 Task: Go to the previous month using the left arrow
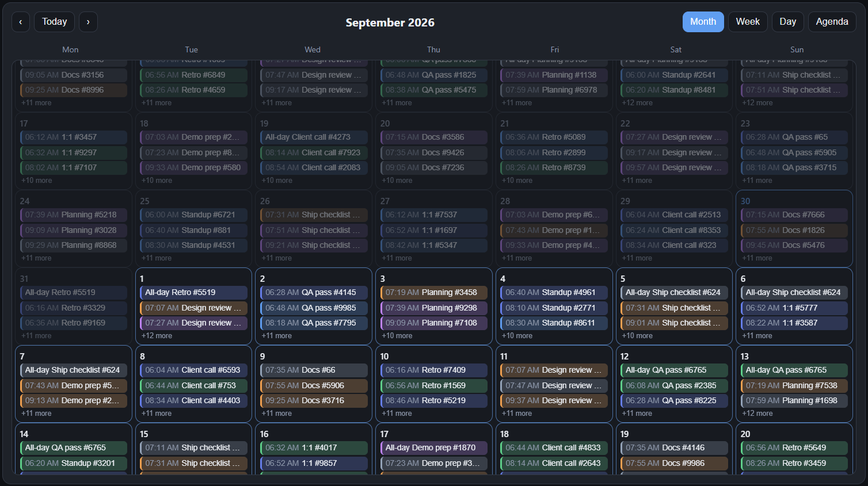21,22
